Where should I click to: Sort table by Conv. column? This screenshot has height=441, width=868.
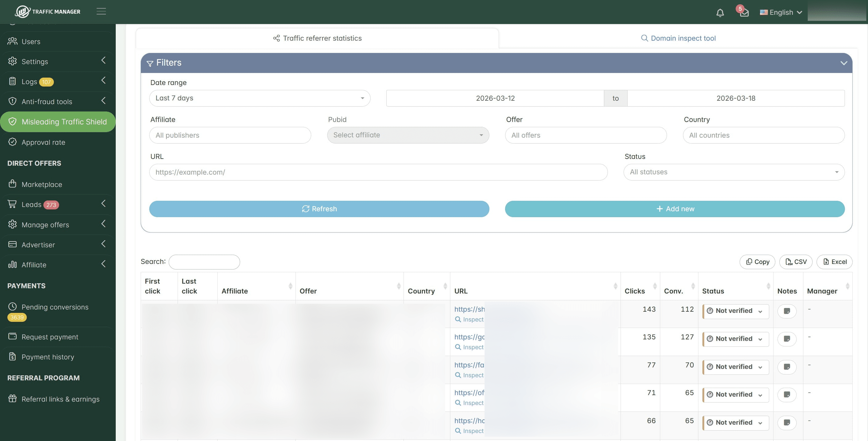[679, 286]
